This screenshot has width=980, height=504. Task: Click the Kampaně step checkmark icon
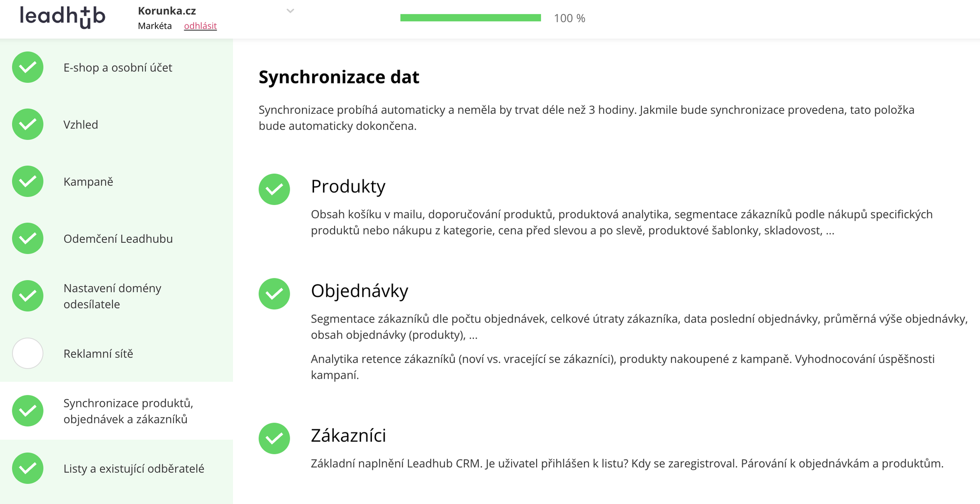point(28,181)
